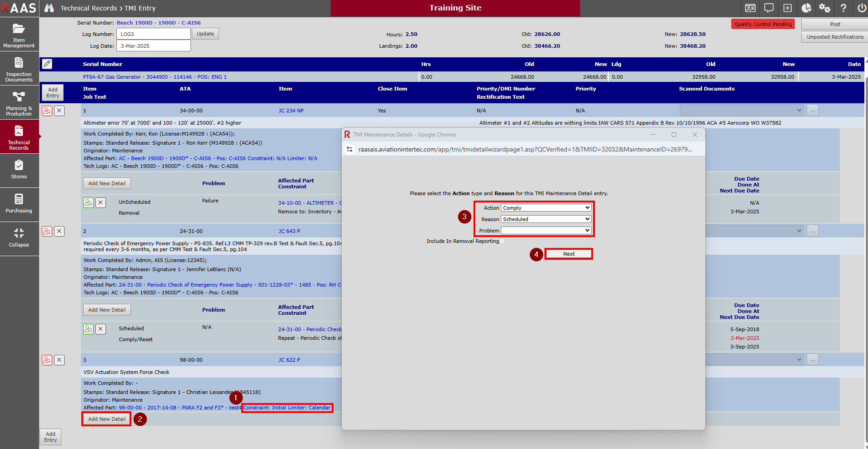The width and height of the screenshot is (868, 449).
Task: Open settings via the gears icon
Action: tap(824, 8)
